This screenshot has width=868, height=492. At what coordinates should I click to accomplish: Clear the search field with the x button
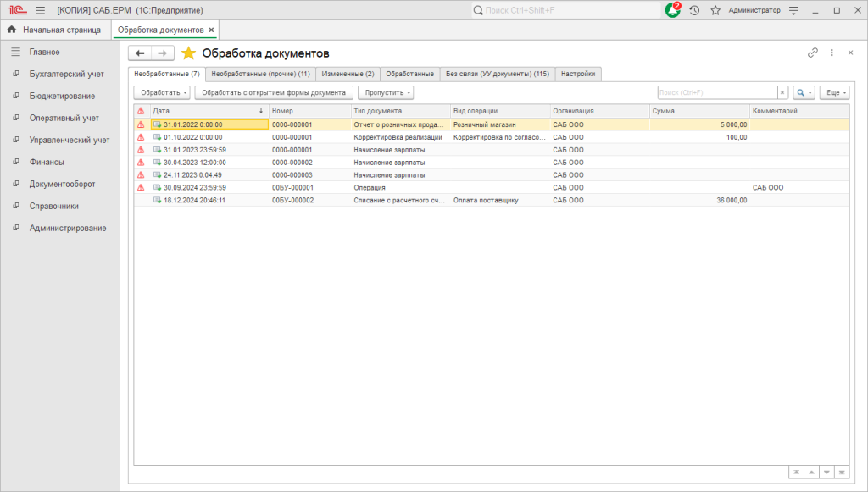coord(782,92)
